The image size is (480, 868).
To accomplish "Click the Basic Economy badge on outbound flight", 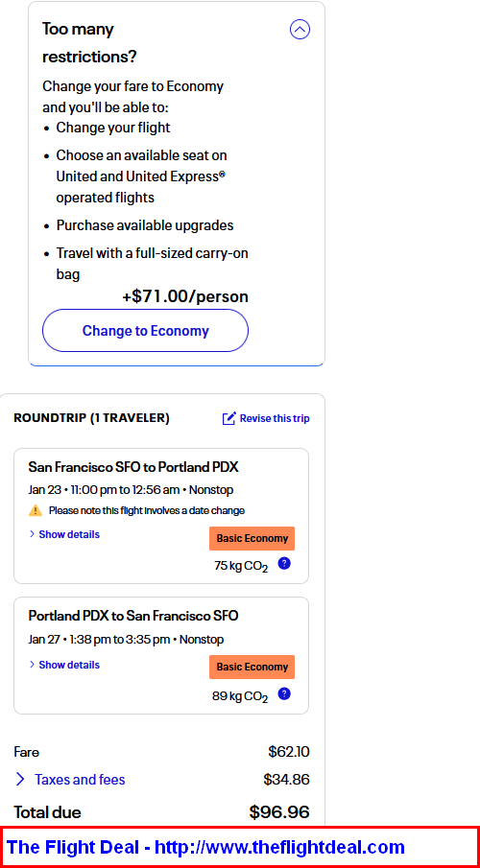I will 252,538.
